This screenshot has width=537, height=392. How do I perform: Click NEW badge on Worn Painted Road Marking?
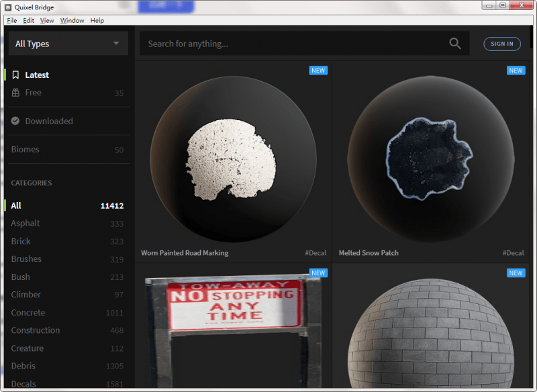(318, 70)
